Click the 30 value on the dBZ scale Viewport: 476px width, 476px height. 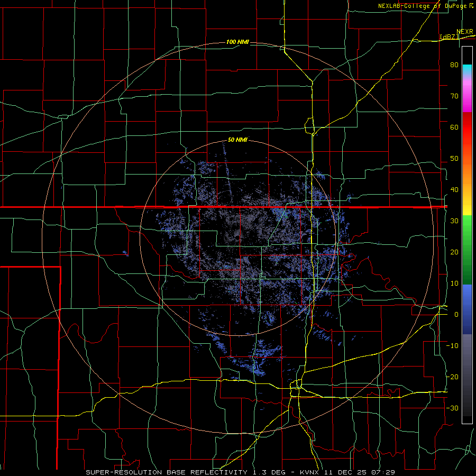coord(454,221)
